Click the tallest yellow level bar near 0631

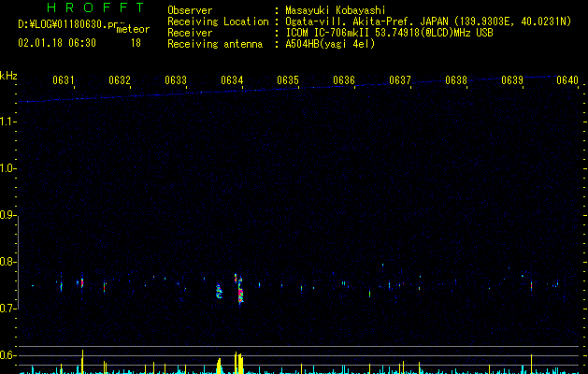tap(82, 362)
